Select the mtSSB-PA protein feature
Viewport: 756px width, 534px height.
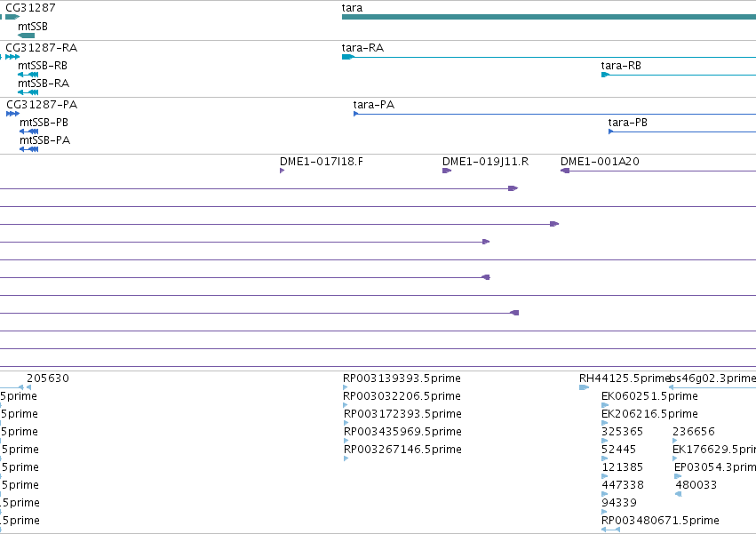point(29,149)
